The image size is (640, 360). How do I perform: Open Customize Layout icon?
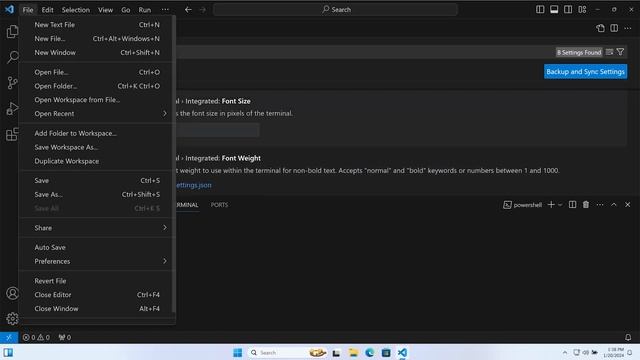[x=582, y=9]
